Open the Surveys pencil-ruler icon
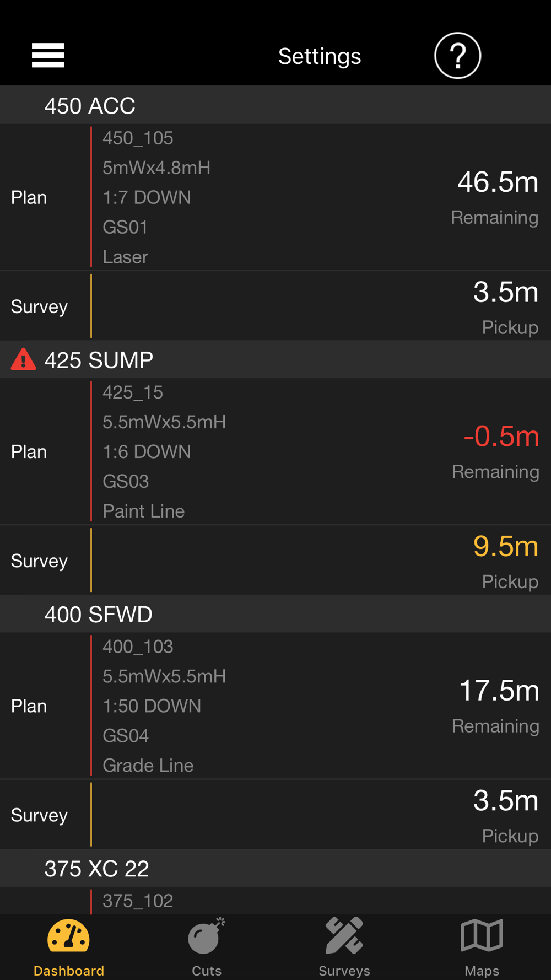This screenshot has height=980, width=551. [x=344, y=936]
